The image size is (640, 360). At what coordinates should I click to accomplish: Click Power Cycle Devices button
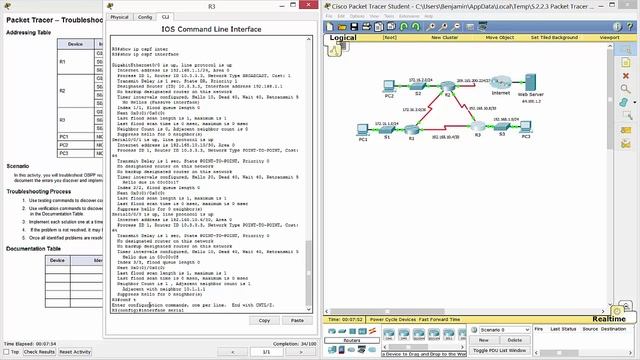click(x=393, y=320)
